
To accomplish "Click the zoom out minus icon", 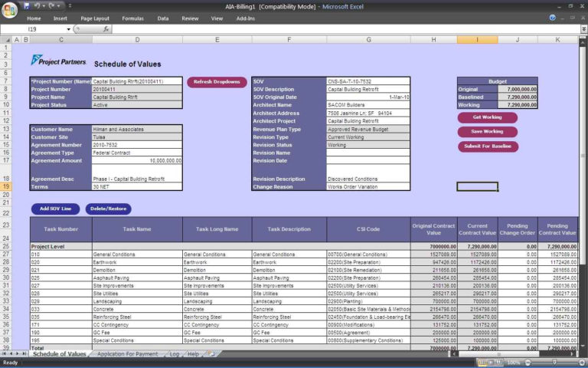I will click(527, 362).
